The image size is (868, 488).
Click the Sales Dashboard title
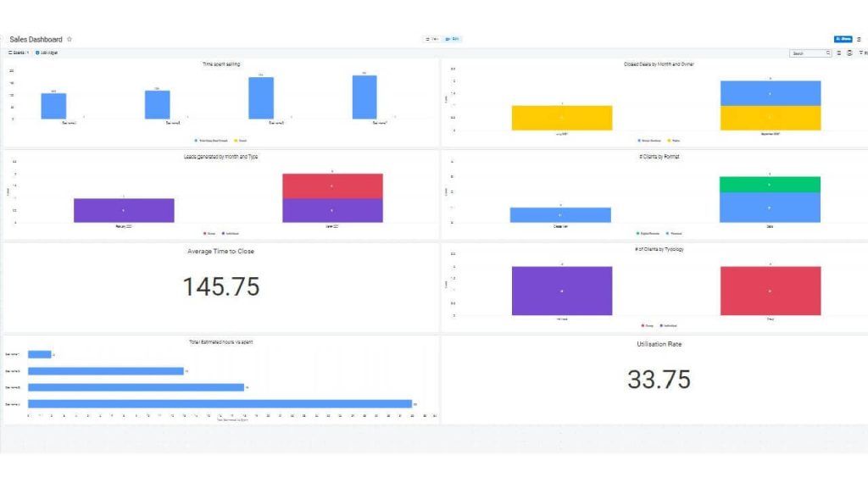(36, 39)
